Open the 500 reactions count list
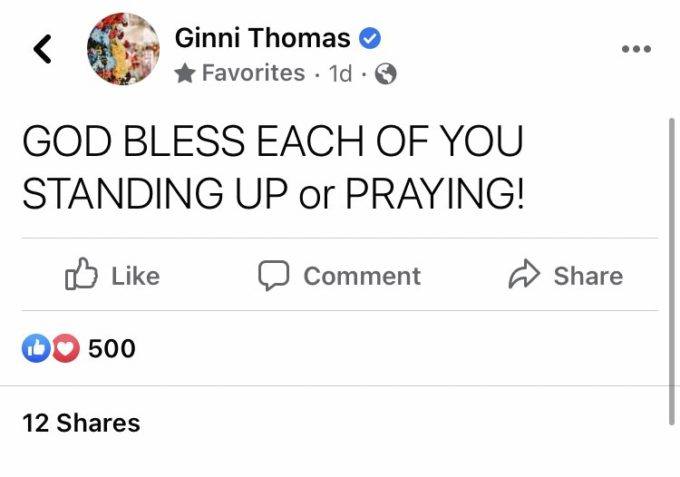 [112, 349]
